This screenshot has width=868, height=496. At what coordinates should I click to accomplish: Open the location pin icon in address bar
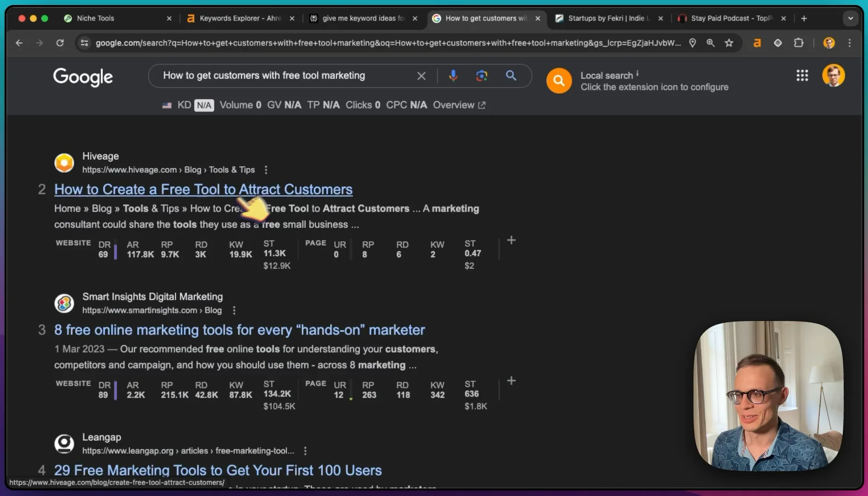[692, 43]
